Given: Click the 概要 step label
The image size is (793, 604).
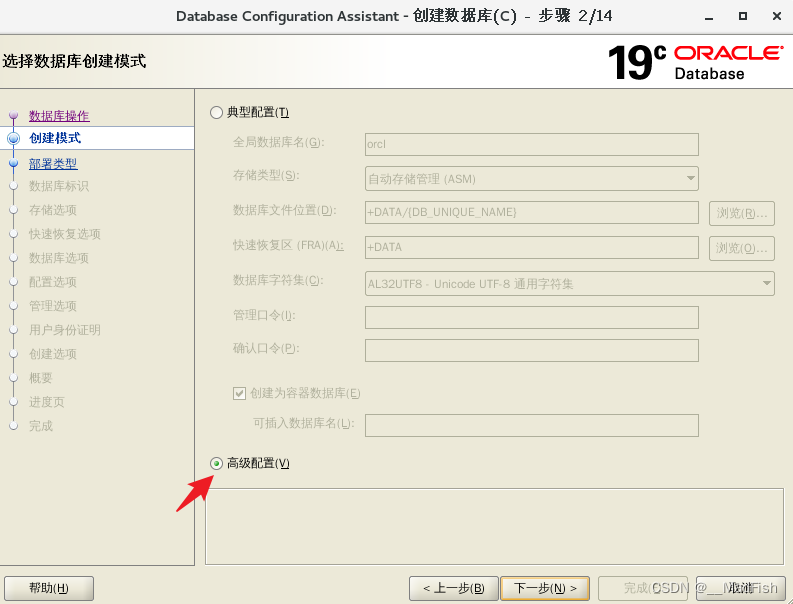Looking at the screenshot, I should (40, 378).
